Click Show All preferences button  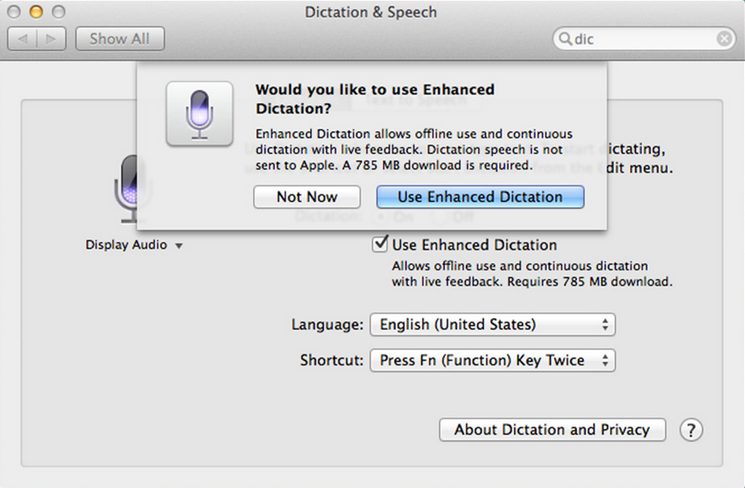[x=120, y=38]
